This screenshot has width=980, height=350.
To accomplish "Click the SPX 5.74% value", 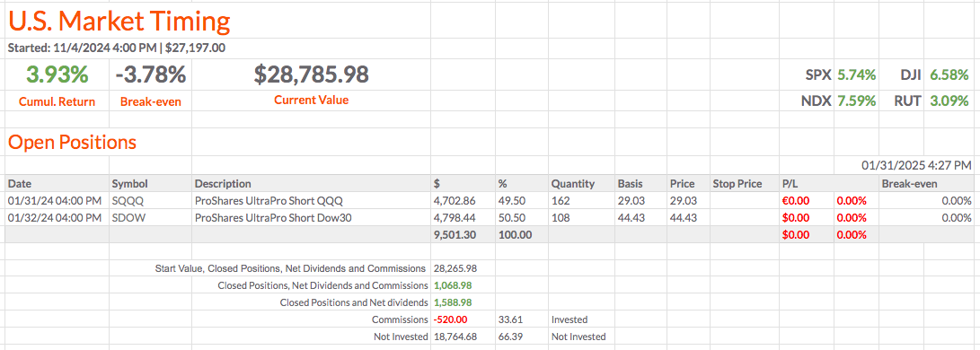I will [856, 74].
